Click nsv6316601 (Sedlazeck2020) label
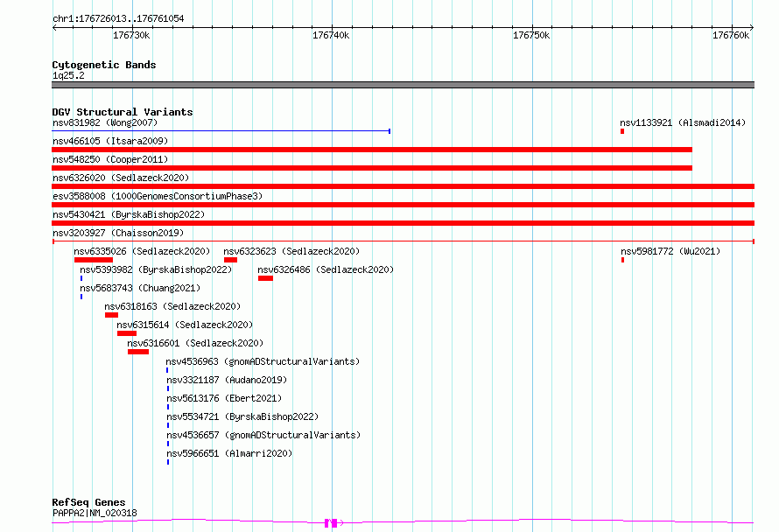Image resolution: width=779 pixels, height=532 pixels. [x=195, y=343]
